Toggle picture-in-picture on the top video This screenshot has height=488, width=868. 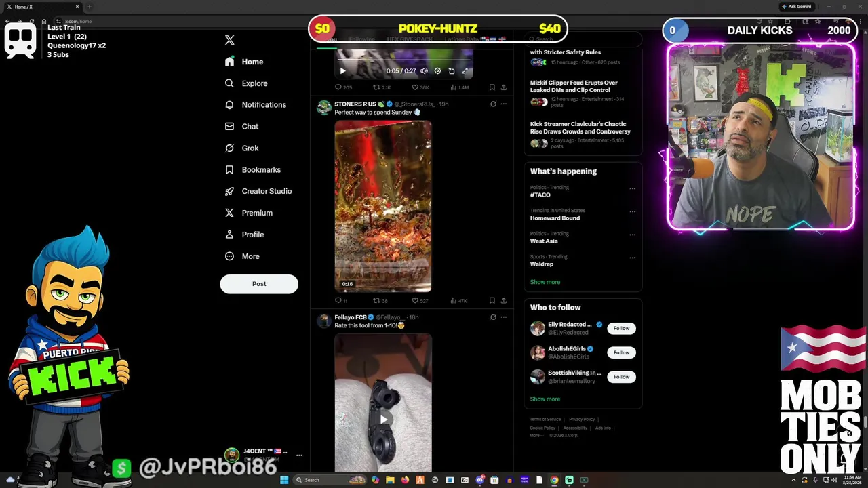coord(451,70)
